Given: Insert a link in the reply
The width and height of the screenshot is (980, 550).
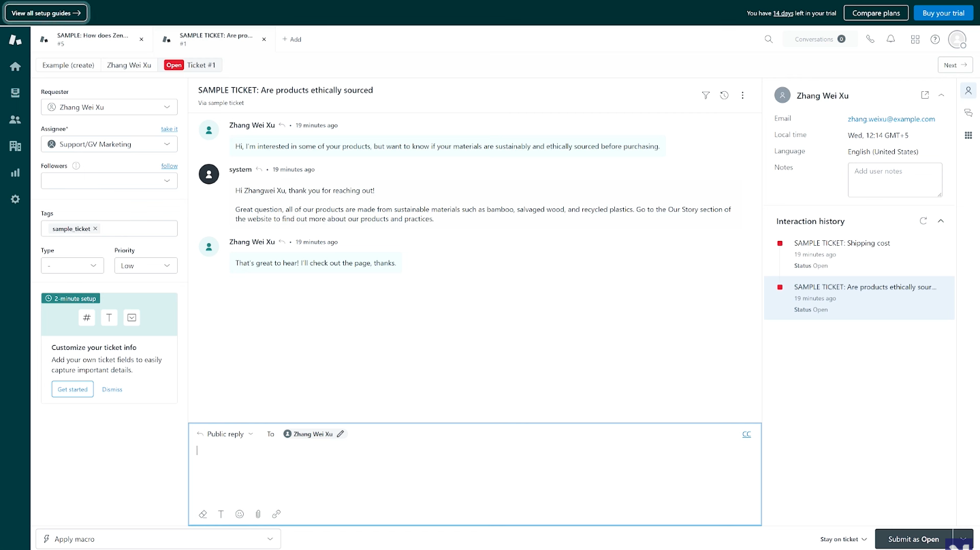Looking at the screenshot, I should (x=276, y=515).
